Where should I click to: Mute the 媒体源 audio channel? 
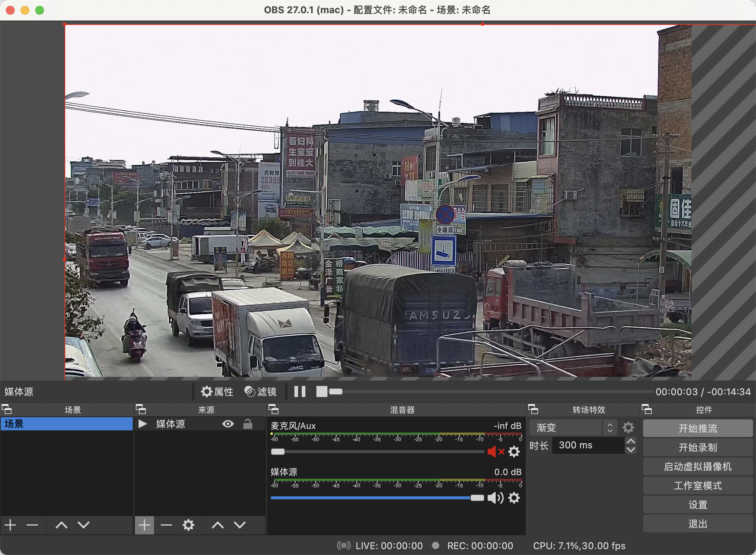pos(496,498)
